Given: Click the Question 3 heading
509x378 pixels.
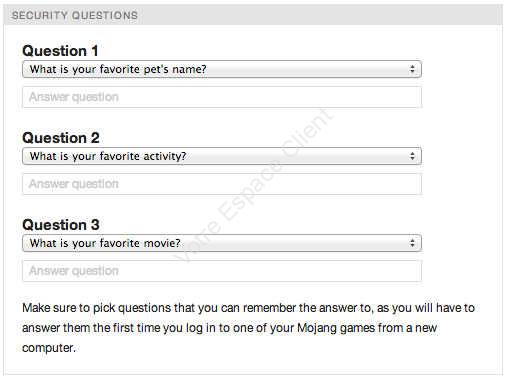Looking at the screenshot, I should click(x=61, y=225).
